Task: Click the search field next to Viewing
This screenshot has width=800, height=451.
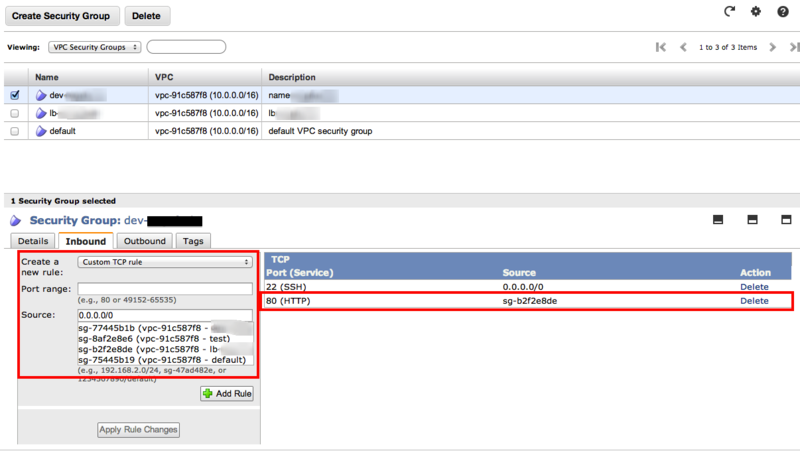Action: 186,47
